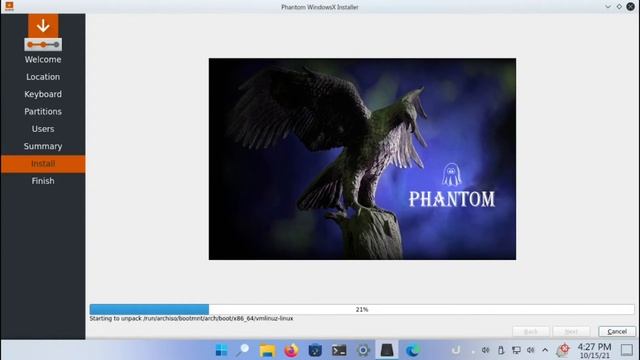Click the Phantom eagle slideshow image
Viewport: 640px width, 360px height.
point(362,159)
